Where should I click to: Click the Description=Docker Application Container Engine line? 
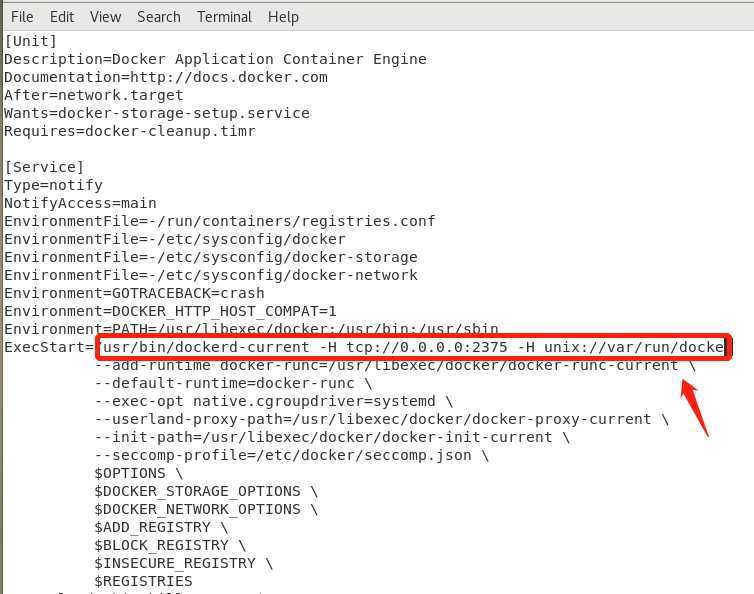[x=215, y=59]
